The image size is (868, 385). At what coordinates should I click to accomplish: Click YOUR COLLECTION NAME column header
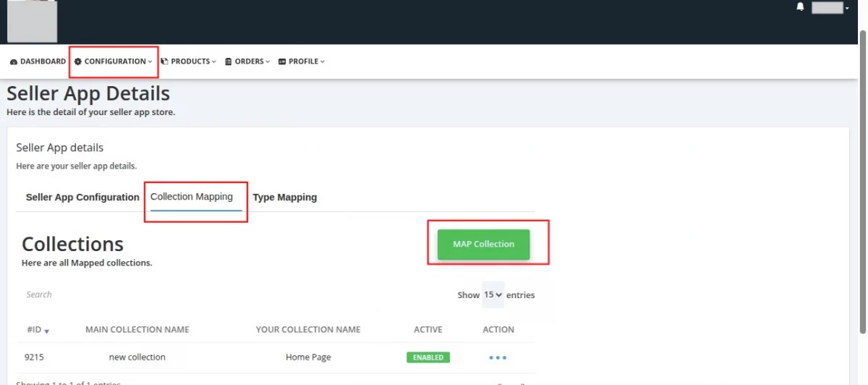coord(308,329)
